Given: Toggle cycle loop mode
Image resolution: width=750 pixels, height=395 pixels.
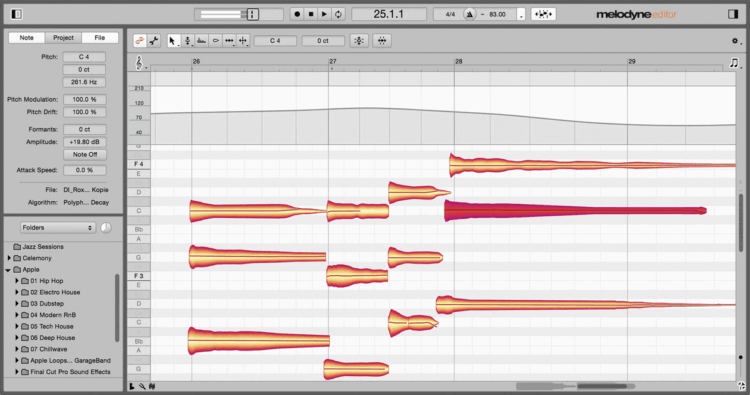Looking at the screenshot, I should 338,14.
